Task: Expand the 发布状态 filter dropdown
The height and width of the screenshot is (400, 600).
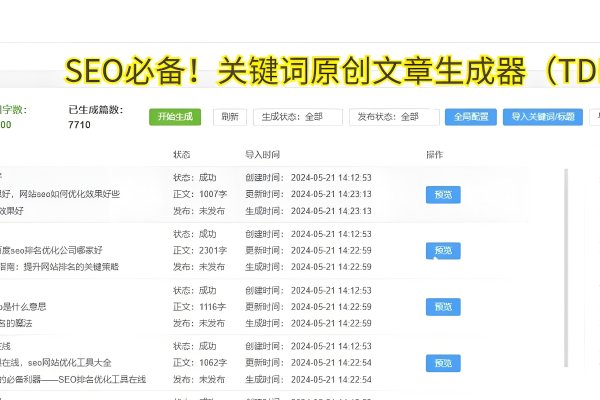Action: [x=393, y=117]
